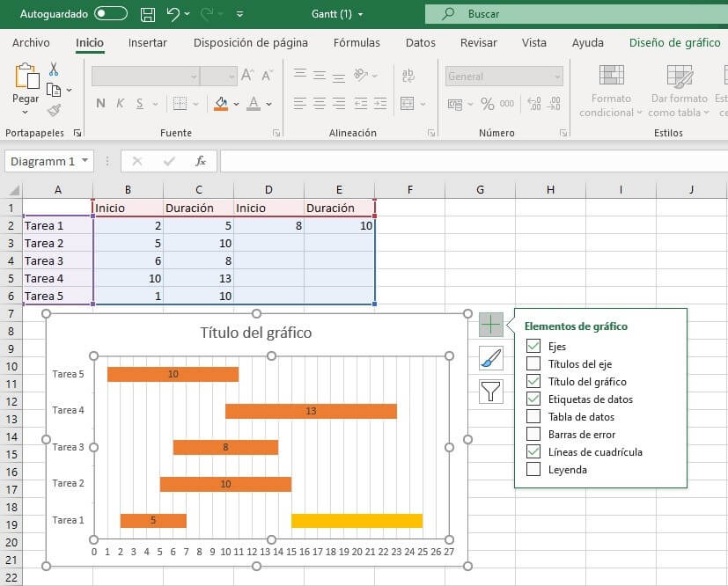Click the text orientation icon
Screen dimensions: 728x586
(x=361, y=75)
